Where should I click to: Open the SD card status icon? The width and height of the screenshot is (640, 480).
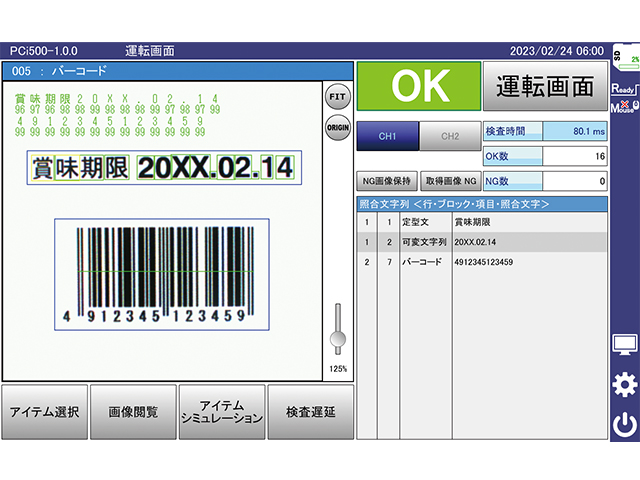[x=626, y=57]
